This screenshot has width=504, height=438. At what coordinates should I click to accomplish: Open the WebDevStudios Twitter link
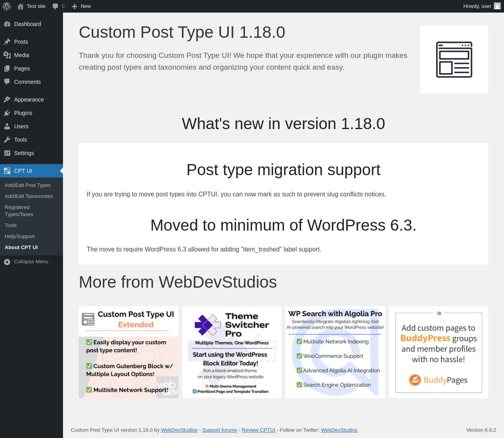339,430
